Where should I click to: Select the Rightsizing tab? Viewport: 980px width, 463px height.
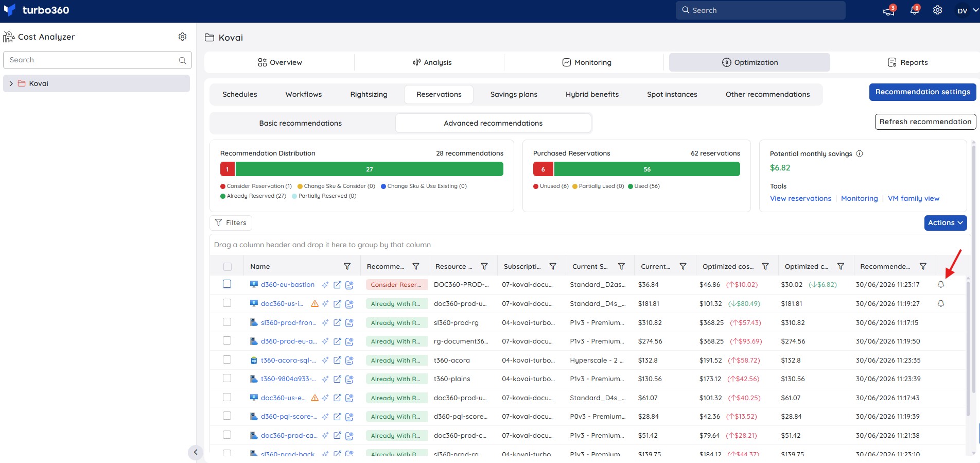pos(369,94)
